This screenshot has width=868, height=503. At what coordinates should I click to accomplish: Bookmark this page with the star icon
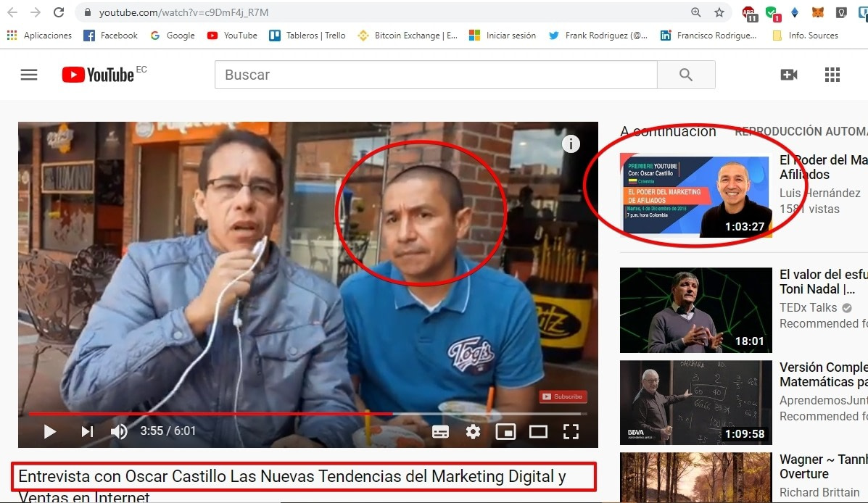pyautogui.click(x=719, y=12)
